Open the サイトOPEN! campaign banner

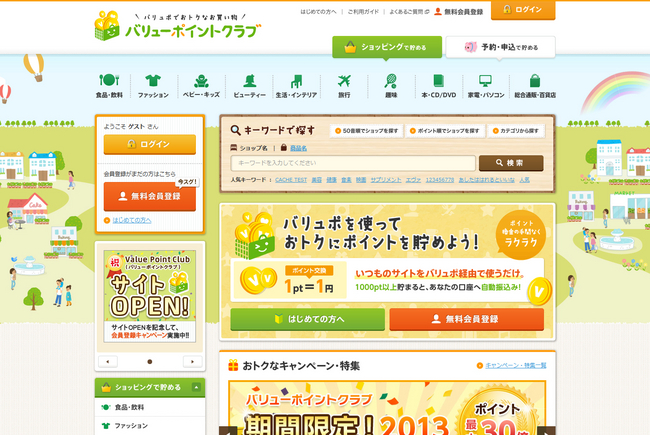coord(150,296)
